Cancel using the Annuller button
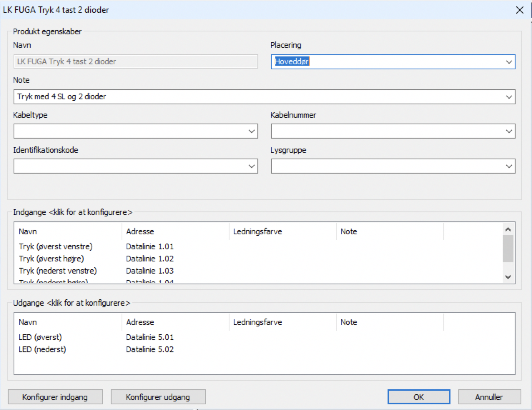Viewport: 532px width, 410px height. [x=489, y=397]
